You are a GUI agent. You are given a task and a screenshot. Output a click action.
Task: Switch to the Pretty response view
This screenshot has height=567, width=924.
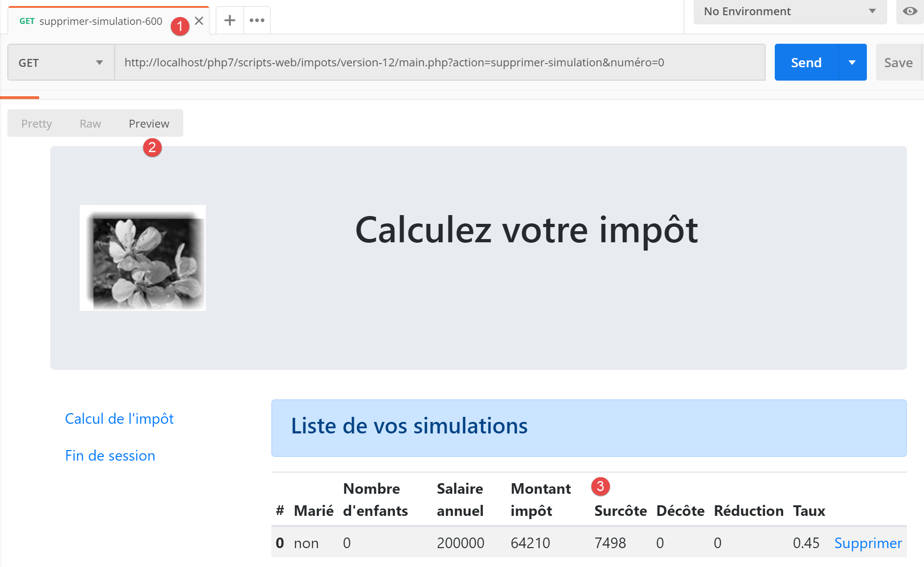36,123
